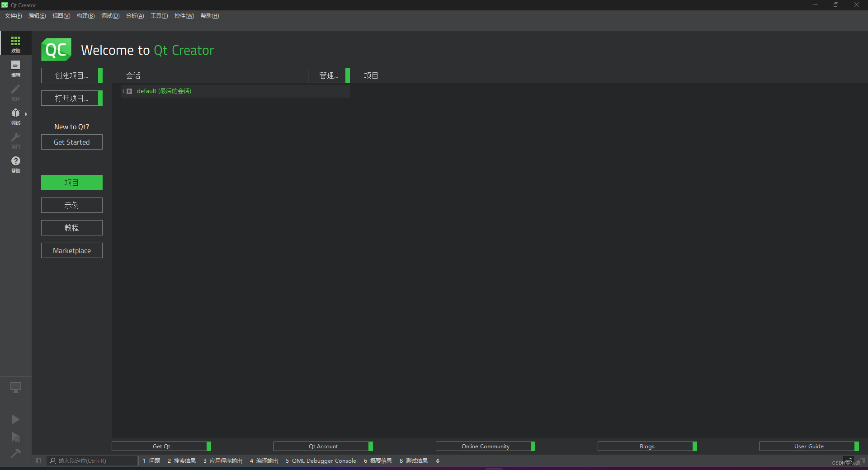Click the 会话 heading text

[x=133, y=75]
